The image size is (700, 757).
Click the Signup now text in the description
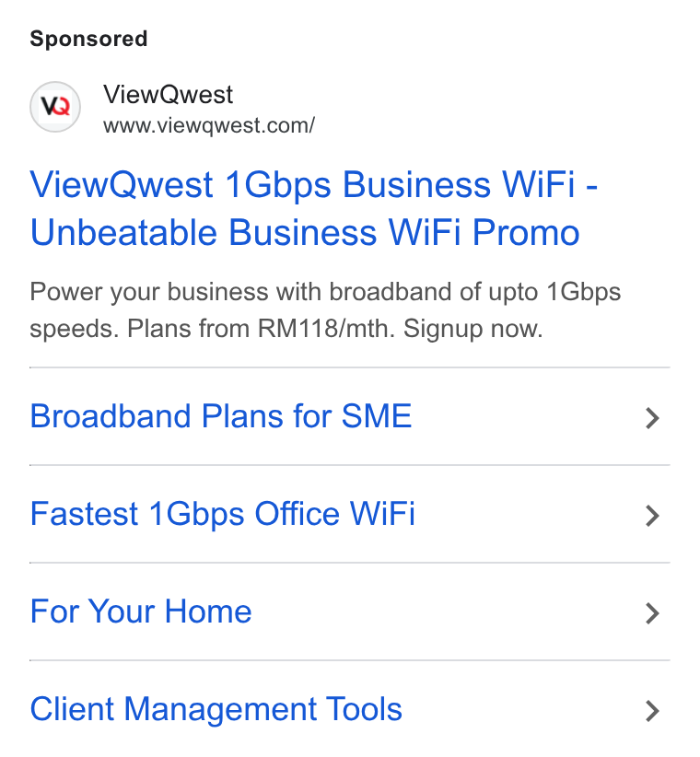tap(473, 329)
